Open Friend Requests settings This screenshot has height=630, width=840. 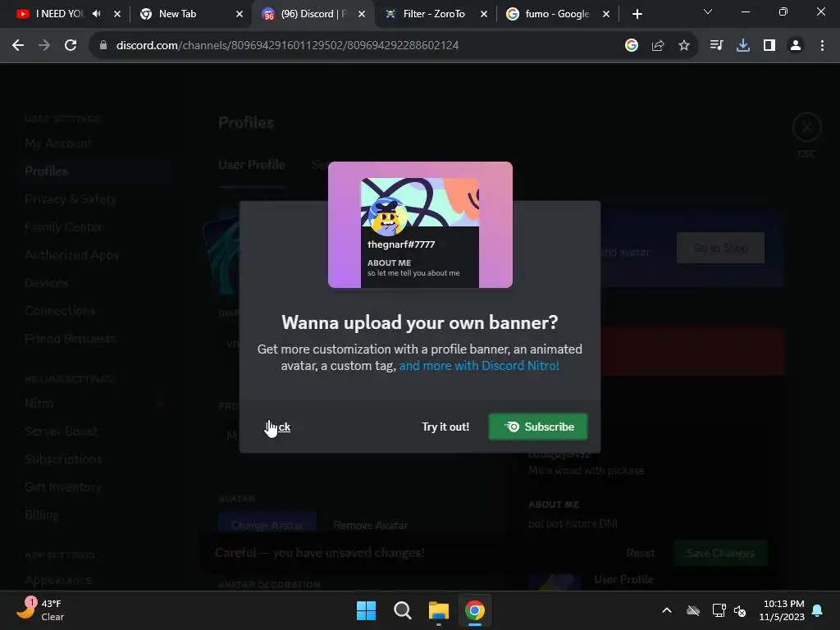71,339
